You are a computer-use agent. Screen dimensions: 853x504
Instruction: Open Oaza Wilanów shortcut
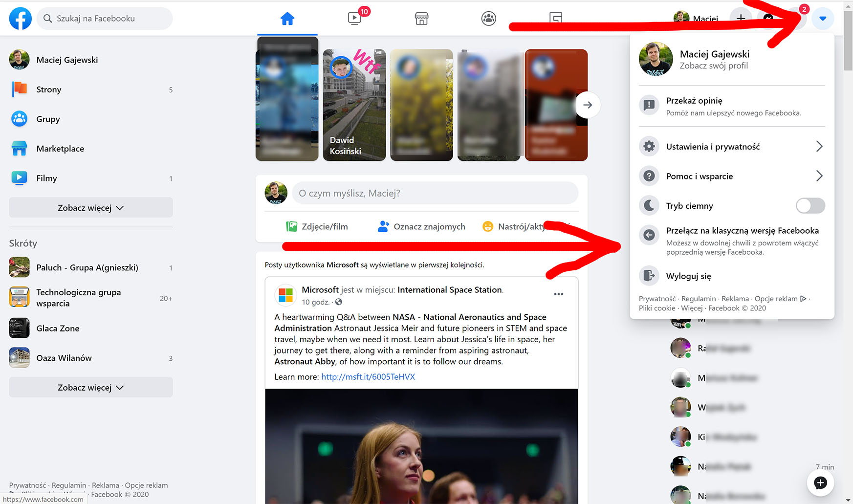click(x=91, y=358)
